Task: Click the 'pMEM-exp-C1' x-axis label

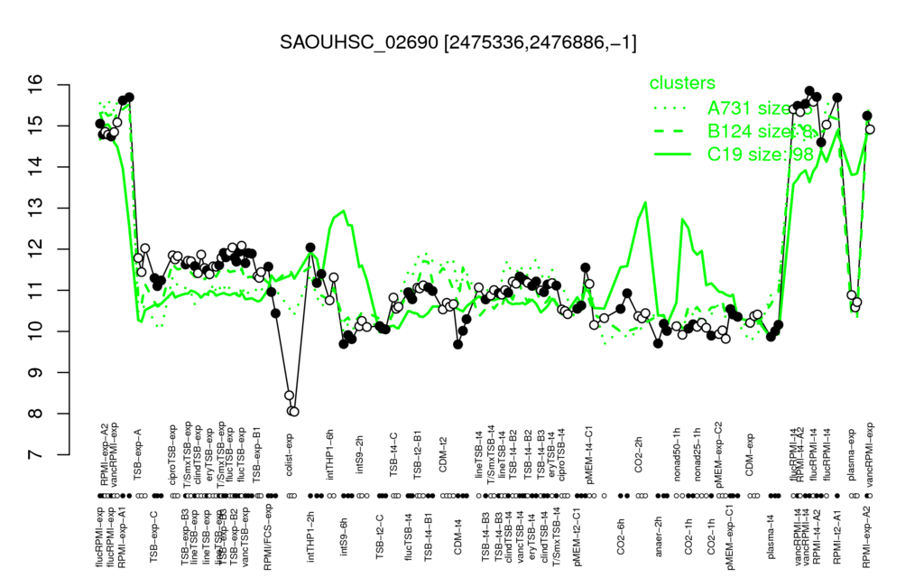Action: [731, 536]
